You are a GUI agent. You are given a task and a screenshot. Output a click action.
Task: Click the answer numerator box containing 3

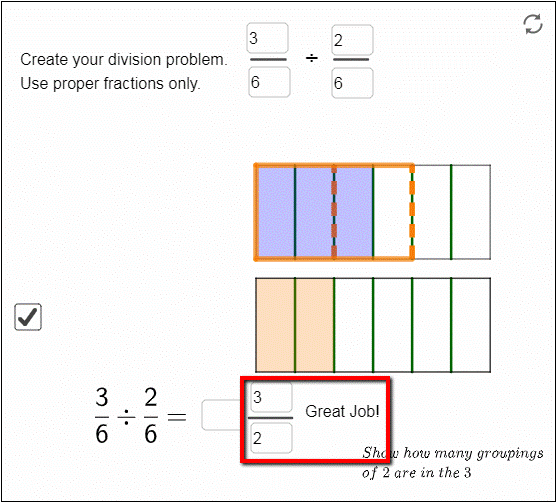click(271, 397)
